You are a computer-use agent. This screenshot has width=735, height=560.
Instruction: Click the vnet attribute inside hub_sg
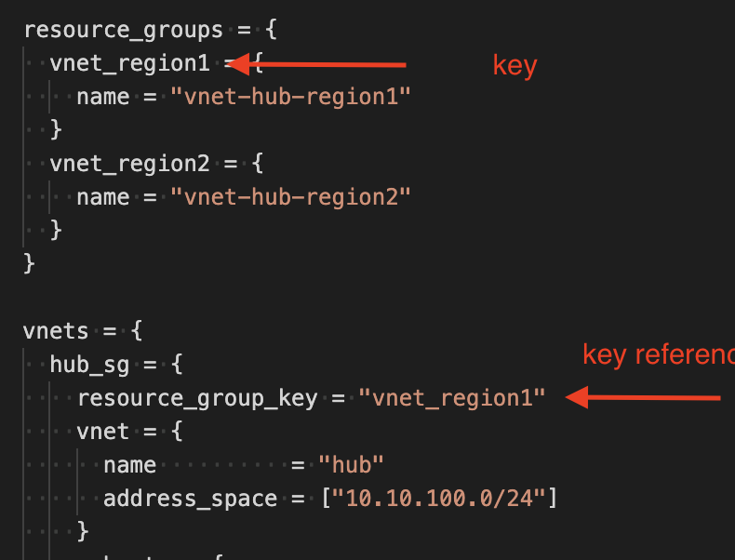pyautogui.click(x=103, y=432)
